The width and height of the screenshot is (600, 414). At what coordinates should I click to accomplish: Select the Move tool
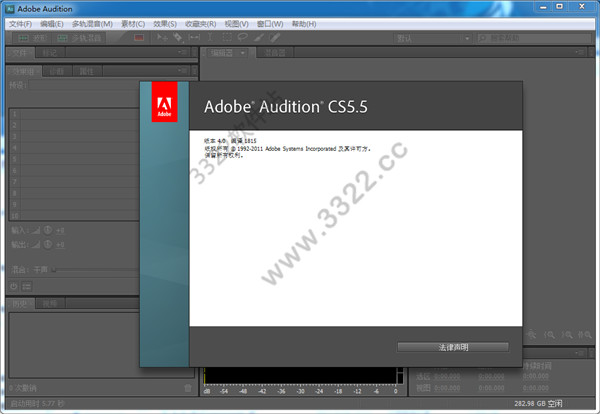[x=162, y=37]
